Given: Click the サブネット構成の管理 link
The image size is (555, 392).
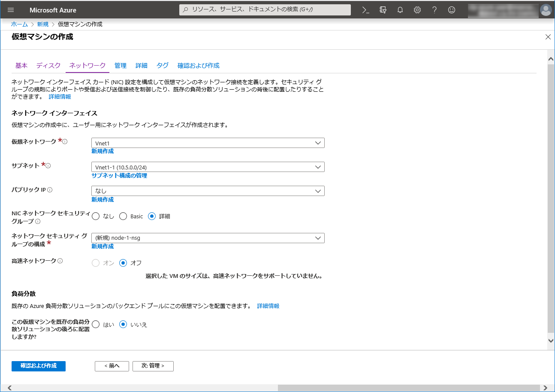Looking at the screenshot, I should click(119, 176).
